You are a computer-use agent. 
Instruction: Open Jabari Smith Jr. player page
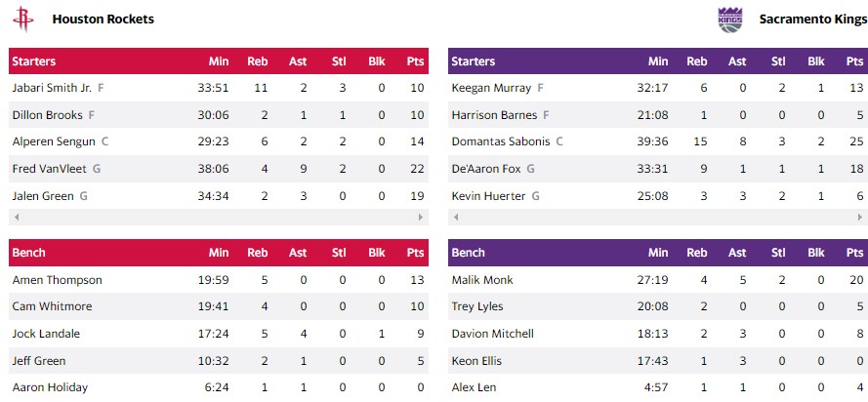pyautogui.click(x=52, y=88)
